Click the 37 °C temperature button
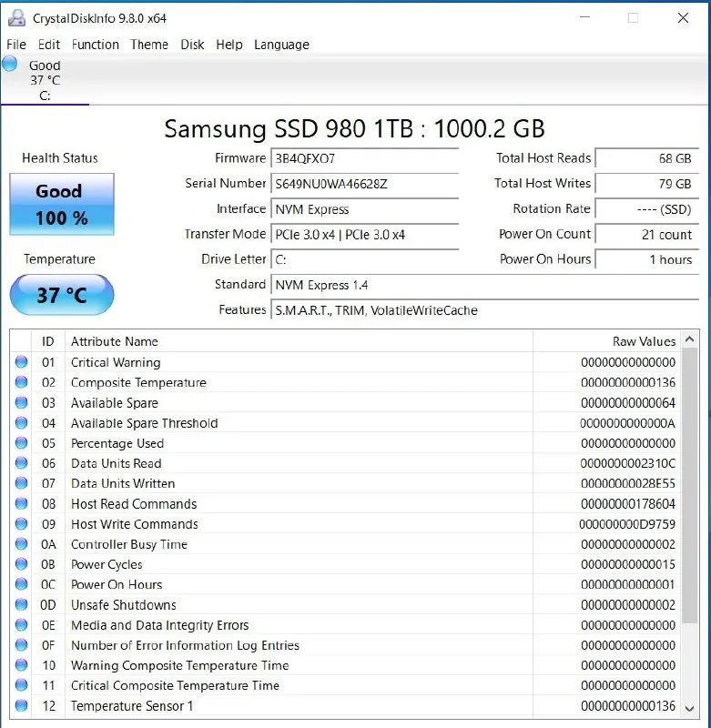The image size is (711, 728). (x=62, y=295)
